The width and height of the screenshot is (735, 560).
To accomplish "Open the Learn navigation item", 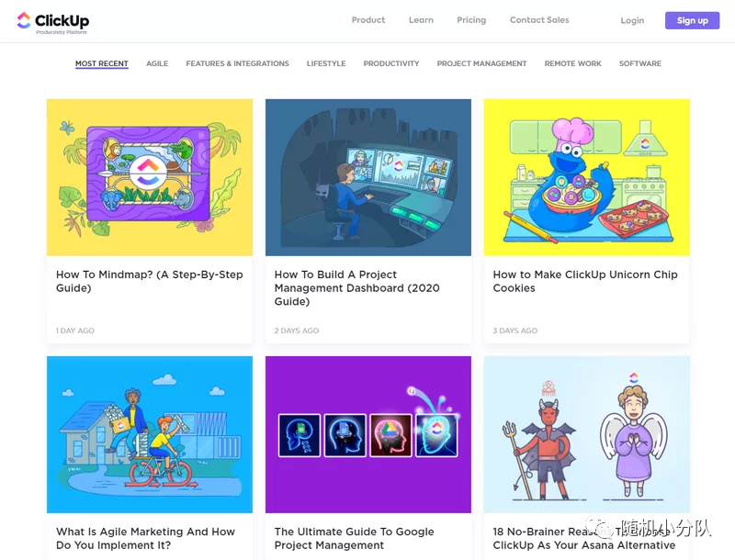I will point(421,20).
